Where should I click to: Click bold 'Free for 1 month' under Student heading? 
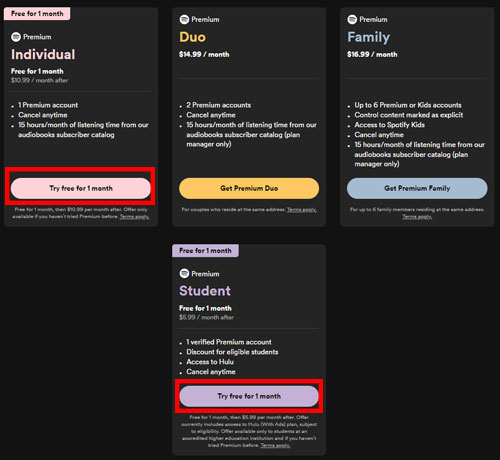coord(205,308)
